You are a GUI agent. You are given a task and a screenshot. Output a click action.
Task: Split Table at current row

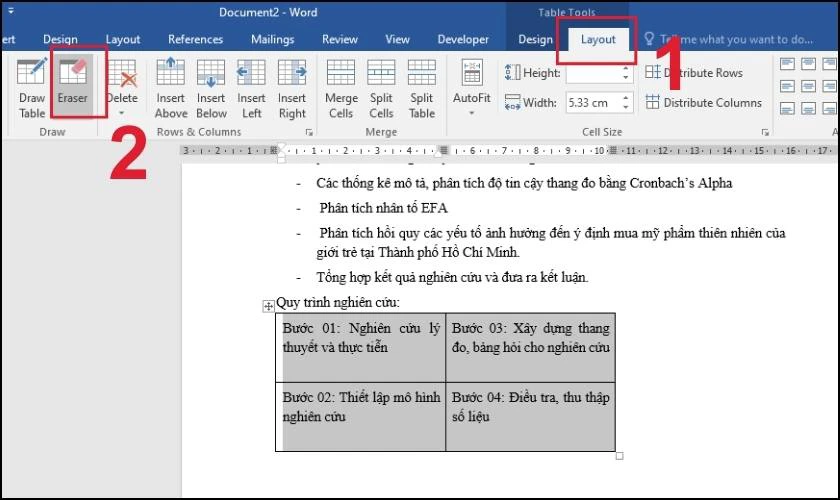[422, 88]
